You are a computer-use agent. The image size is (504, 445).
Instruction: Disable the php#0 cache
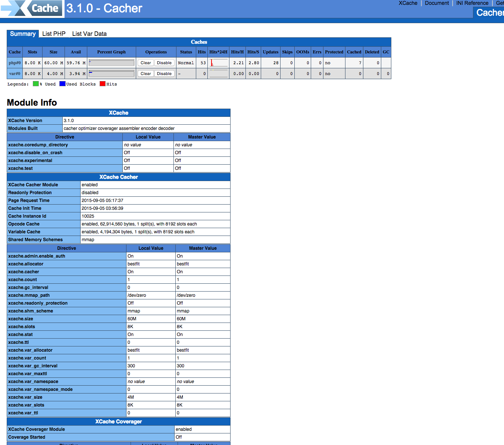(164, 63)
